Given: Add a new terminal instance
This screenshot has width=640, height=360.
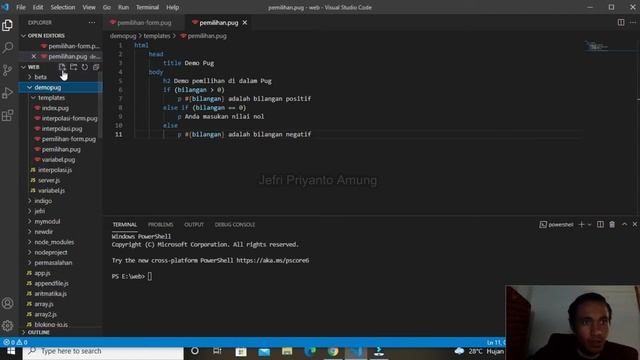Looking at the screenshot, I should tap(582, 224).
